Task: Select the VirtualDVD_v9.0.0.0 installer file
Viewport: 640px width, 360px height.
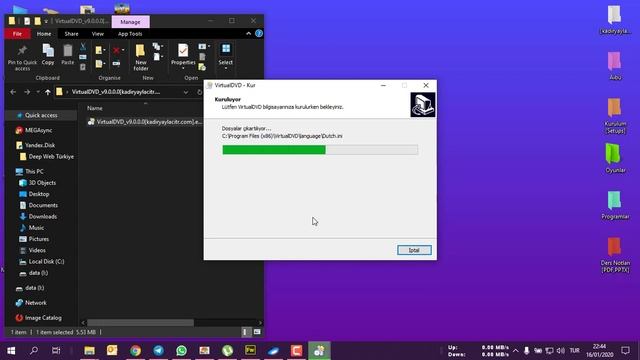Action: point(145,122)
